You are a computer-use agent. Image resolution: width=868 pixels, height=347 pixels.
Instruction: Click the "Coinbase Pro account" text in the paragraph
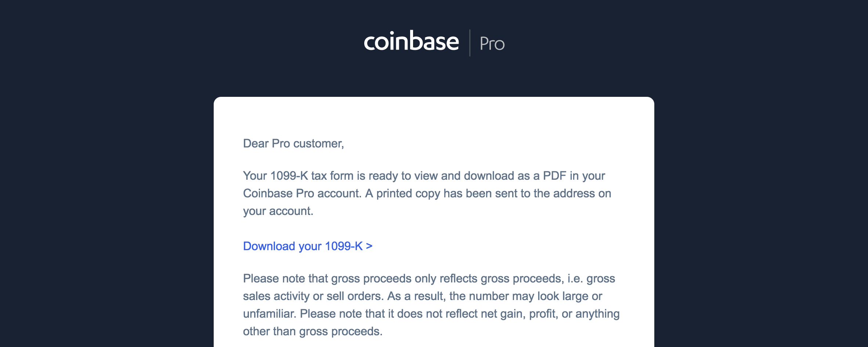pos(302,193)
